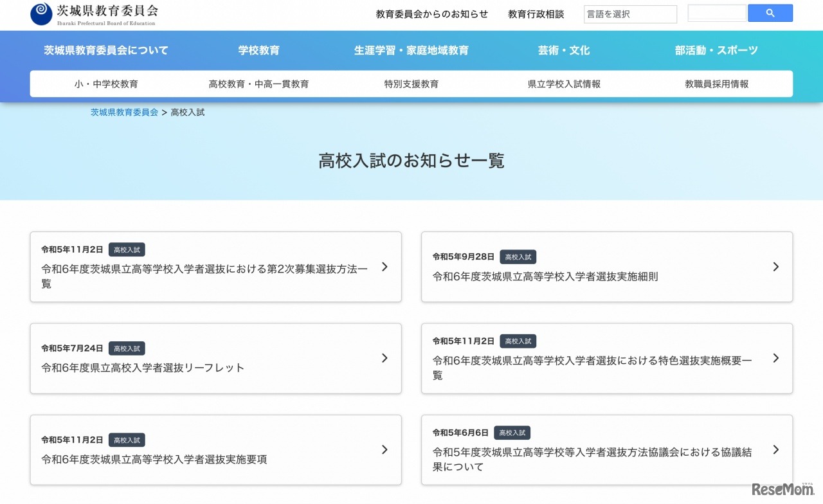823x504 pixels.
Task: Open the 第2次募集選抜方法一覧 article via its chevron
Action: [384, 267]
